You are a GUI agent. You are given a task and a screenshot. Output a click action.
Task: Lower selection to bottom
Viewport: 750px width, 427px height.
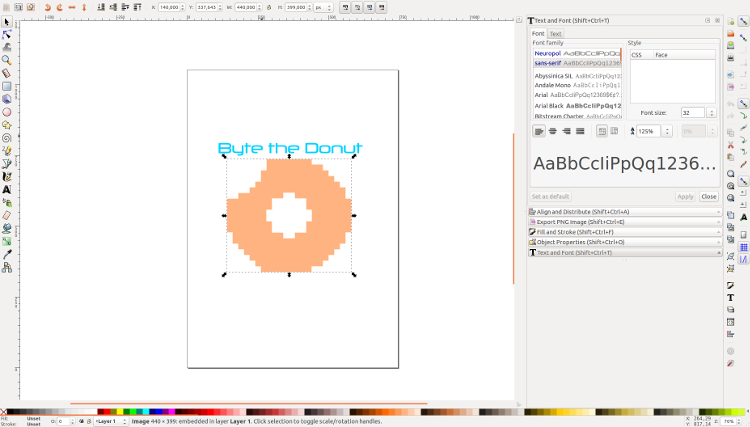(101, 7)
